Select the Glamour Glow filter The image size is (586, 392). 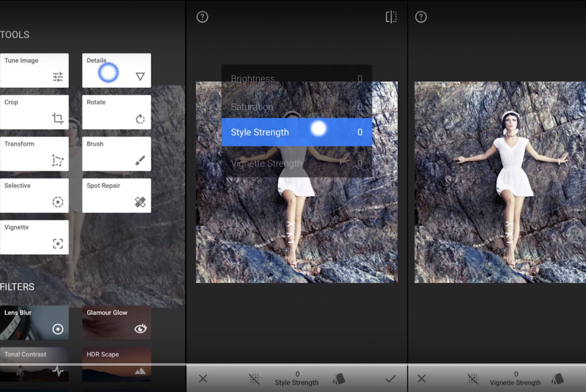[x=117, y=322]
